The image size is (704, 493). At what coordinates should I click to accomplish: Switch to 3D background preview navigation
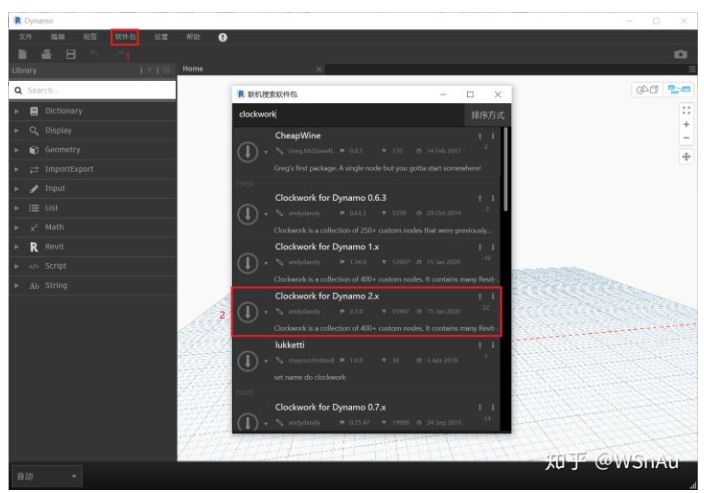(x=647, y=90)
